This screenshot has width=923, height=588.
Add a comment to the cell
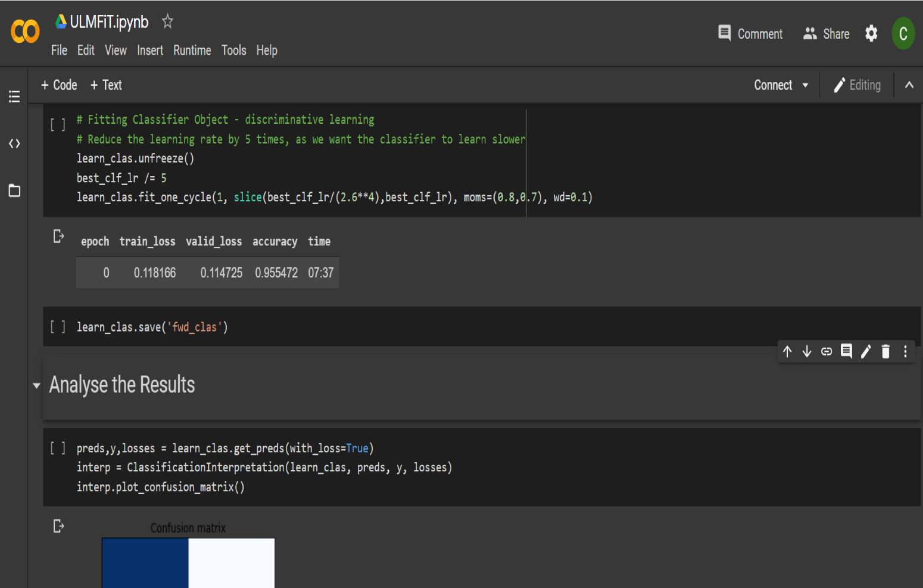846,351
